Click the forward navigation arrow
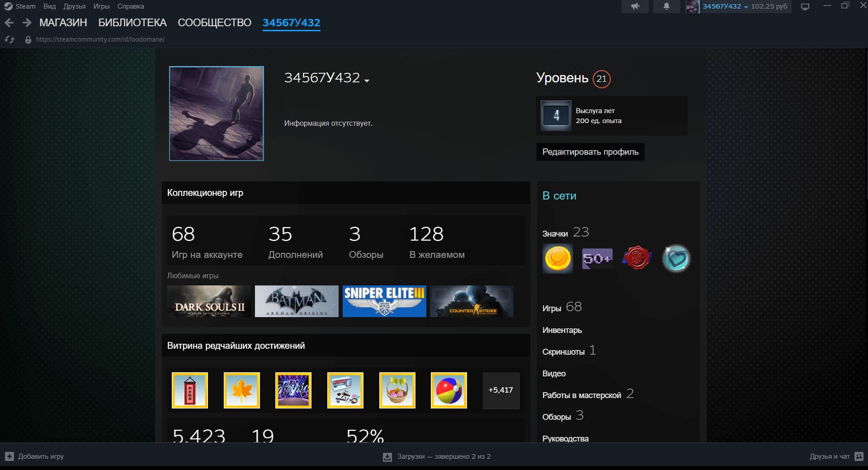 click(27, 23)
